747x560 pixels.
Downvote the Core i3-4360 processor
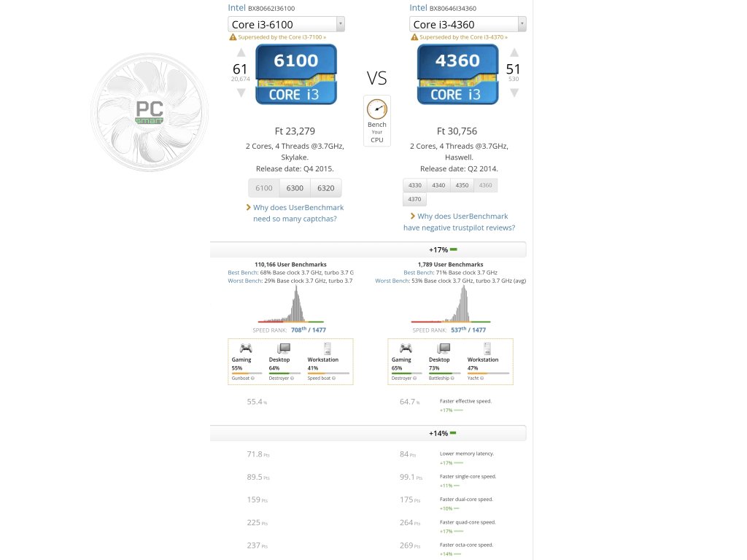(514, 93)
